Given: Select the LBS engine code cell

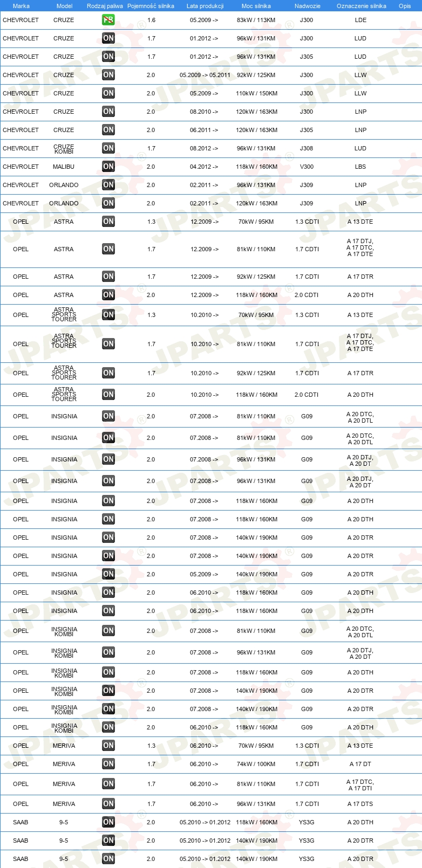Looking at the screenshot, I should [360, 167].
